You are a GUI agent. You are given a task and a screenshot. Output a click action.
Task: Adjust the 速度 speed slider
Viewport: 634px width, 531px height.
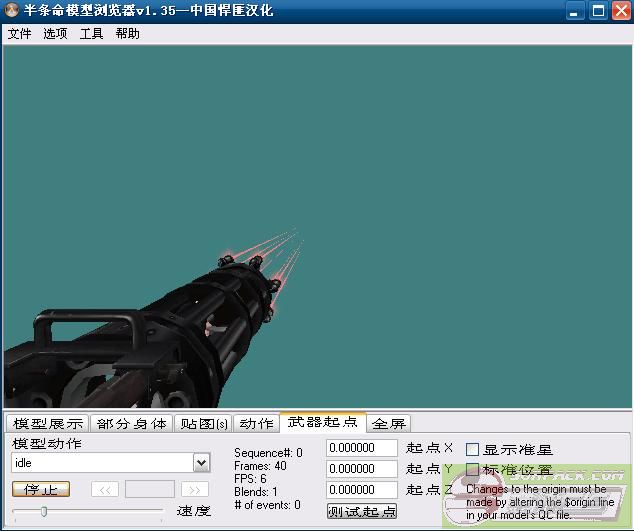(43, 511)
